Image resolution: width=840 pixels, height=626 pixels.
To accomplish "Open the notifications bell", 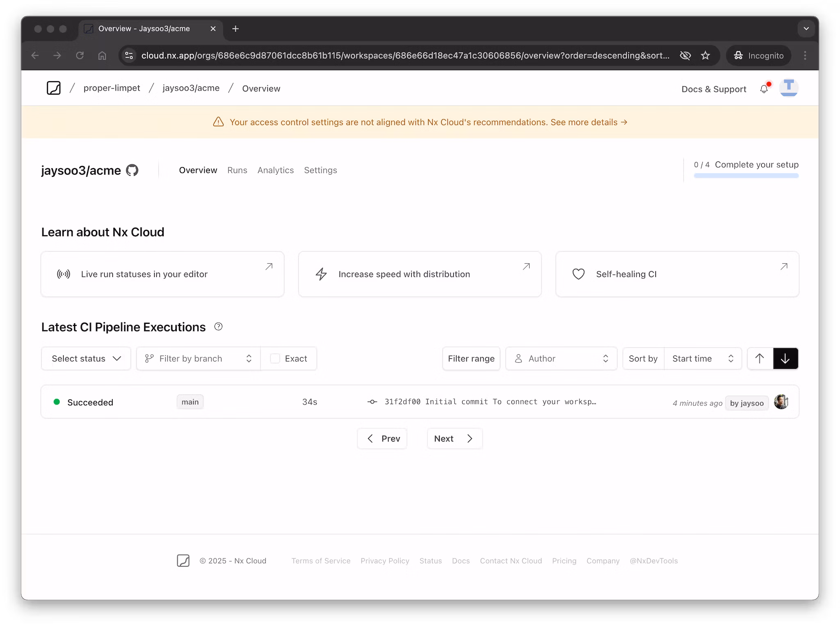I will (764, 89).
